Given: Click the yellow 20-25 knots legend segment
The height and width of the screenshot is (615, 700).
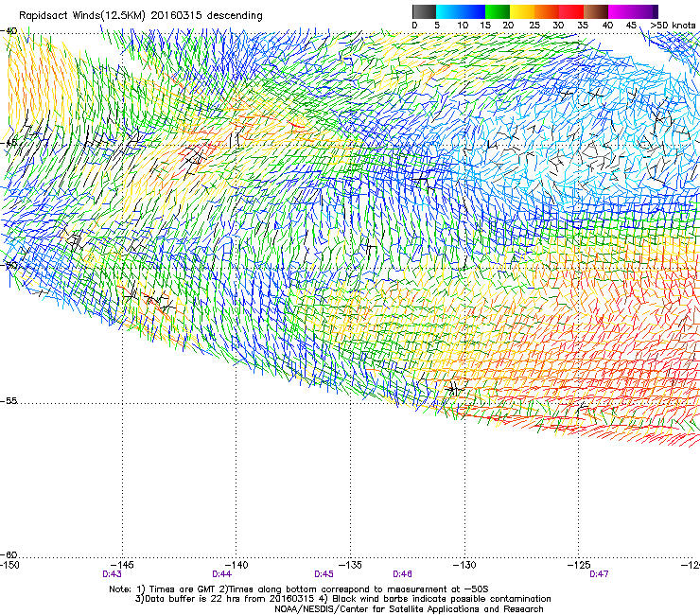Looking at the screenshot, I should point(522,11).
